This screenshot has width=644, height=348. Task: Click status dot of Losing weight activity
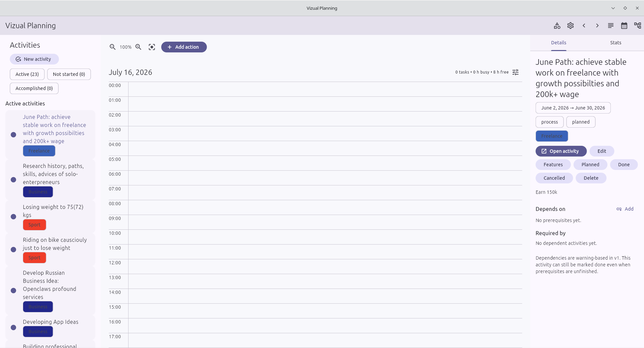[x=13, y=217]
